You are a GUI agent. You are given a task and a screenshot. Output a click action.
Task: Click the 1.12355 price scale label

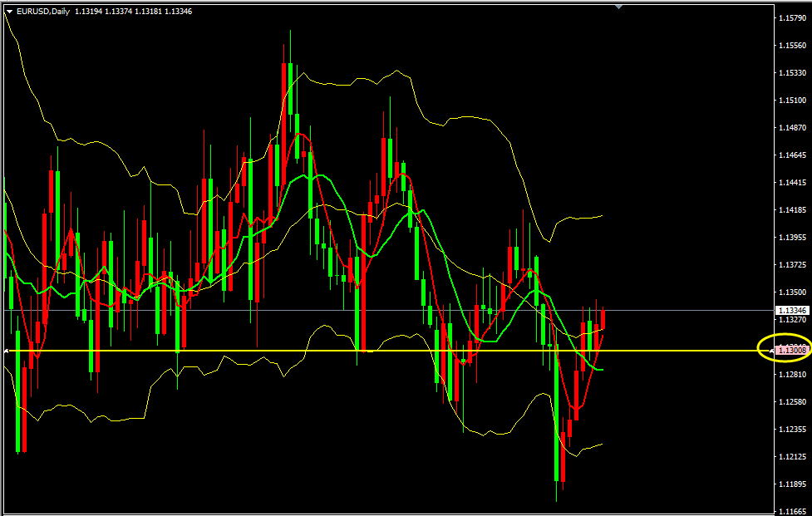pyautogui.click(x=792, y=430)
